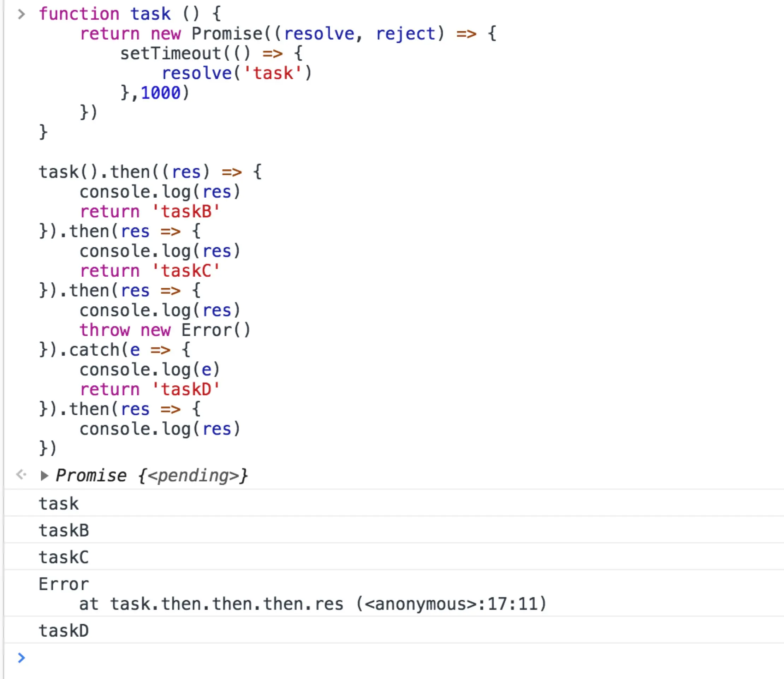Click the taskB log output line
This screenshot has width=784, height=679.
point(64,530)
